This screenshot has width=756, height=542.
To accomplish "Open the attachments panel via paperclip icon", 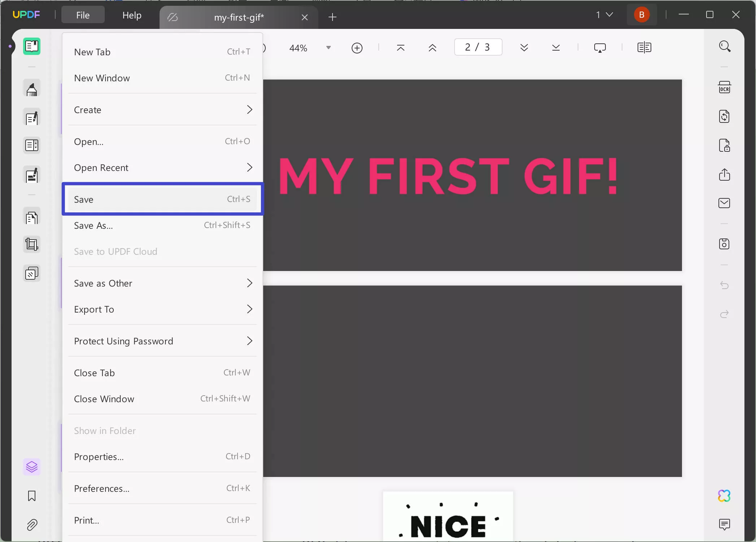I will 32,525.
